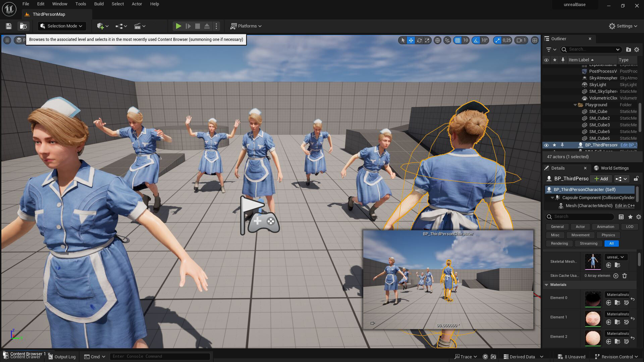
Task: Toggle the pin icon on BP_ThirdPersonCharacter row
Action: (x=562, y=145)
